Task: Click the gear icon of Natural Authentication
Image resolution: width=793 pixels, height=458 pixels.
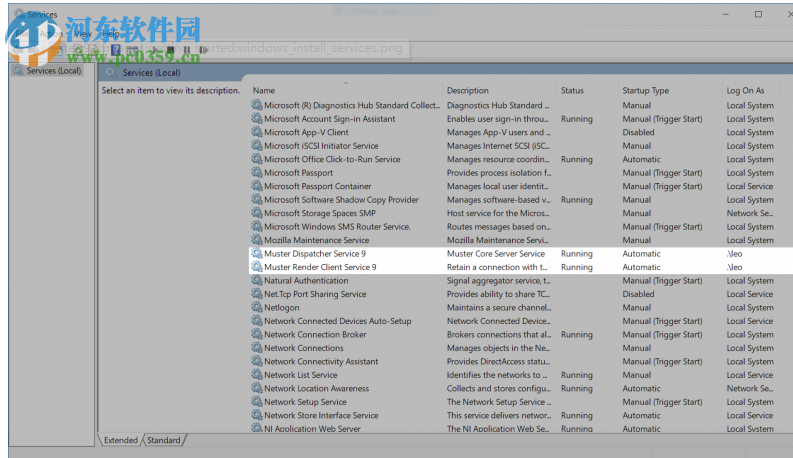Action: (x=256, y=281)
